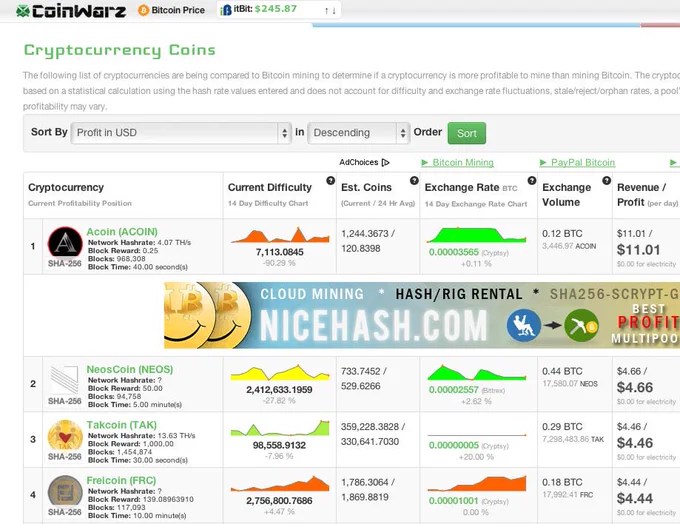The height and width of the screenshot is (524, 680).
Task: Click Acoin profit $11.01
Action: [x=638, y=250]
